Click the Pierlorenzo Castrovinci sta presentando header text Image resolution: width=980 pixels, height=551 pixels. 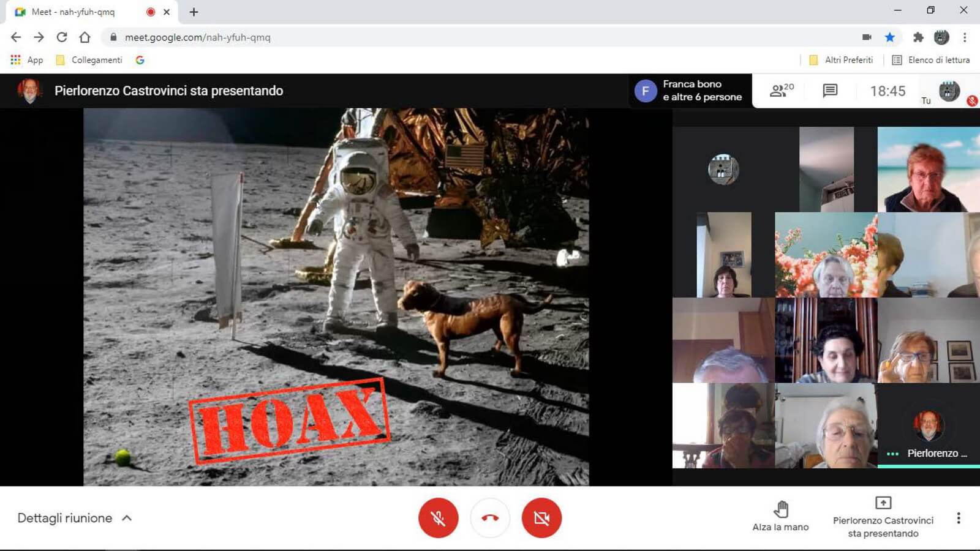pos(168,91)
